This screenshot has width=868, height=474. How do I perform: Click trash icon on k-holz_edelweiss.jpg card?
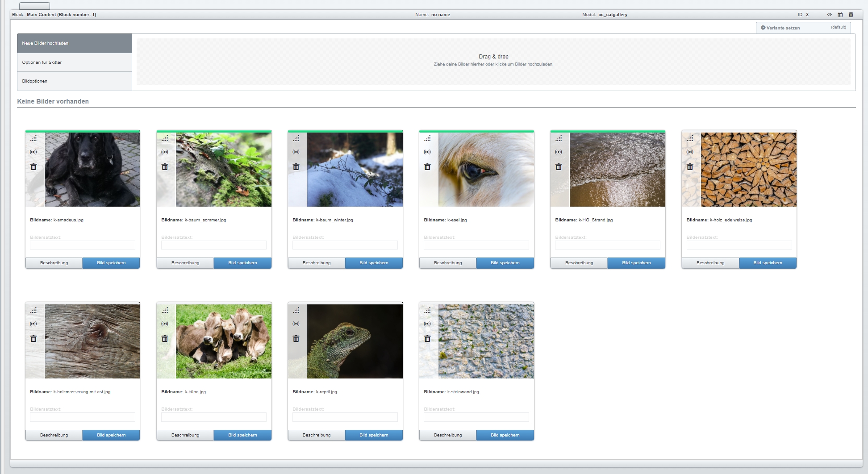pyautogui.click(x=690, y=167)
